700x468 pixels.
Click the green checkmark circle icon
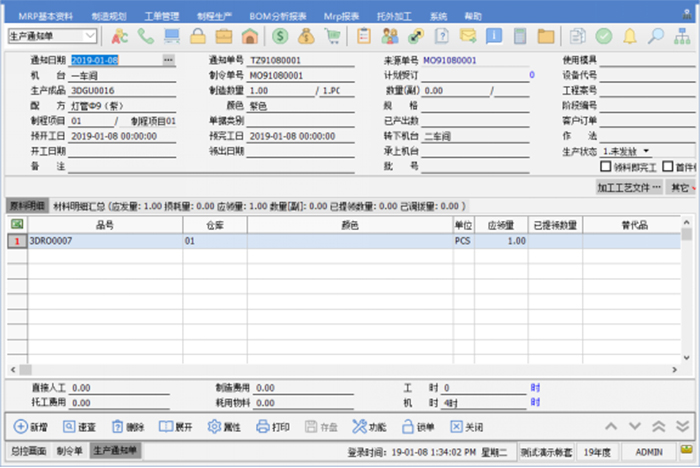click(605, 36)
